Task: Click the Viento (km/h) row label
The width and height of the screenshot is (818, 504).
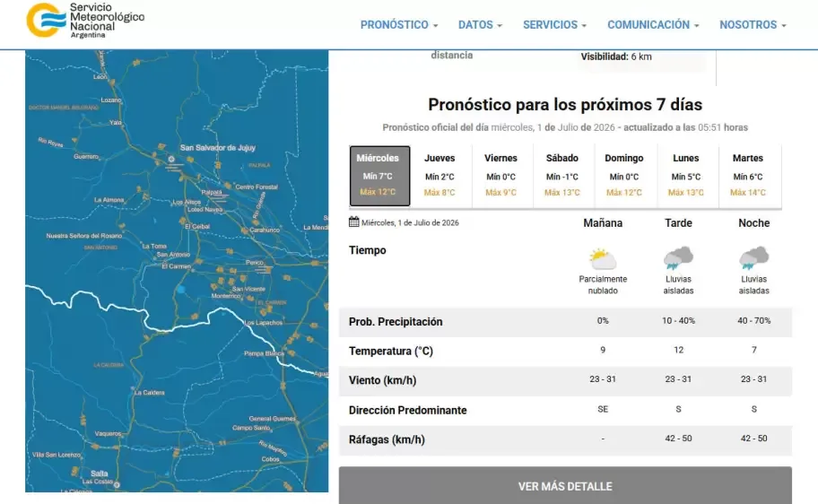Action: [x=382, y=380]
